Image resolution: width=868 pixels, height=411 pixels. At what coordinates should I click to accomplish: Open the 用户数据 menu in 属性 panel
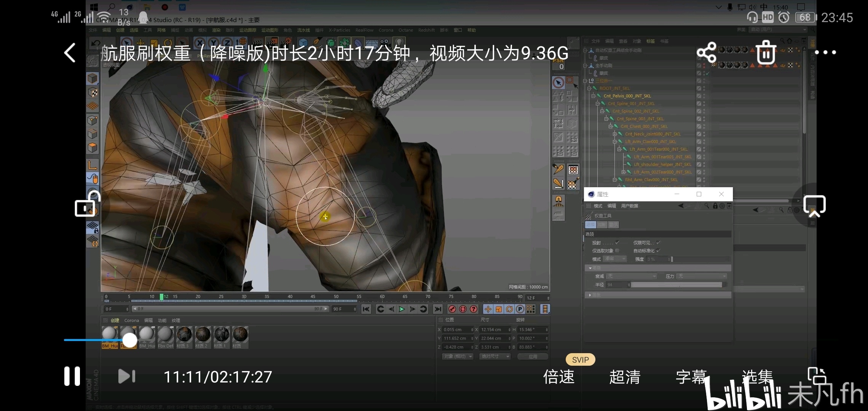click(630, 206)
